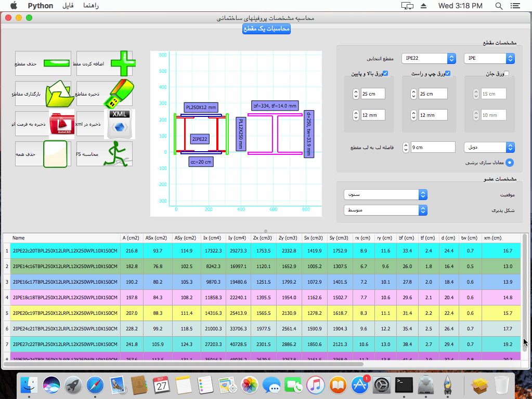Click the USB drive save sections icon

[x=119, y=94]
